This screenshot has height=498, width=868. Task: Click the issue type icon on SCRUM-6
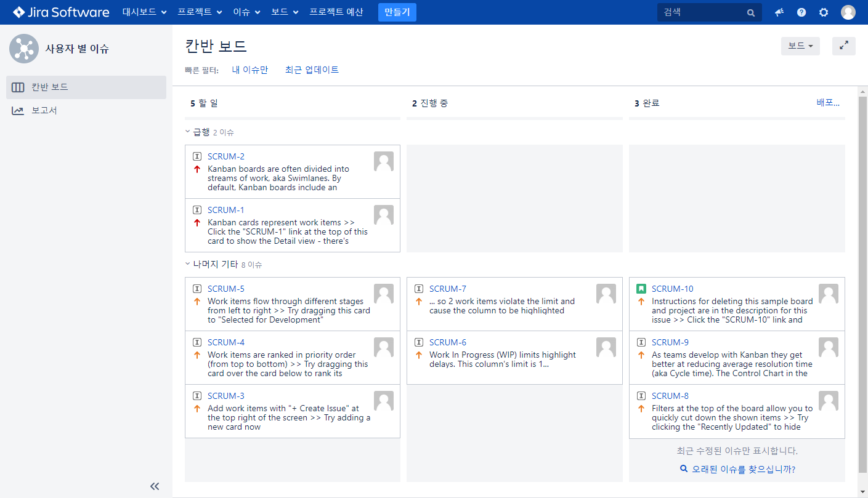[419, 342]
